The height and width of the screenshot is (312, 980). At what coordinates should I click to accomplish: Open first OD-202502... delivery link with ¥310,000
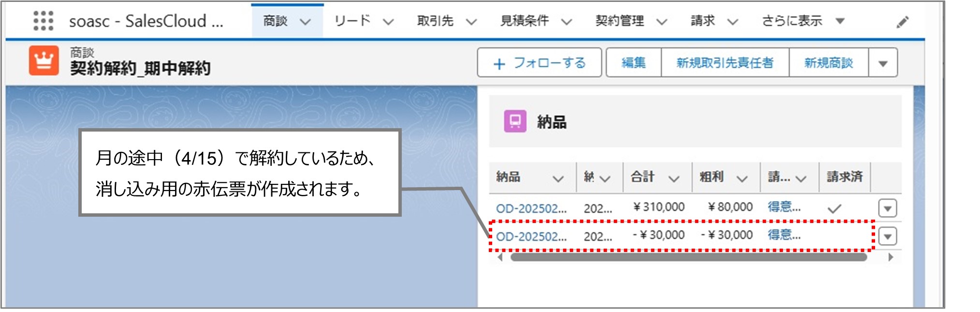531,208
